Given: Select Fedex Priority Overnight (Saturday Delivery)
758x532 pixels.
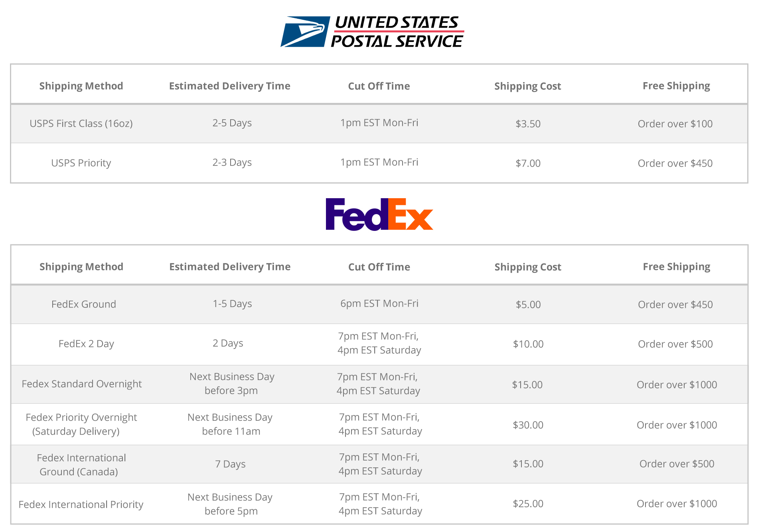Looking at the screenshot, I should click(x=81, y=424).
